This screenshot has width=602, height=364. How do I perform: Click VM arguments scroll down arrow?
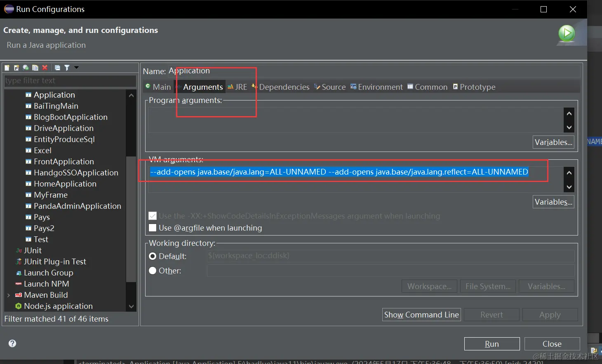(569, 187)
